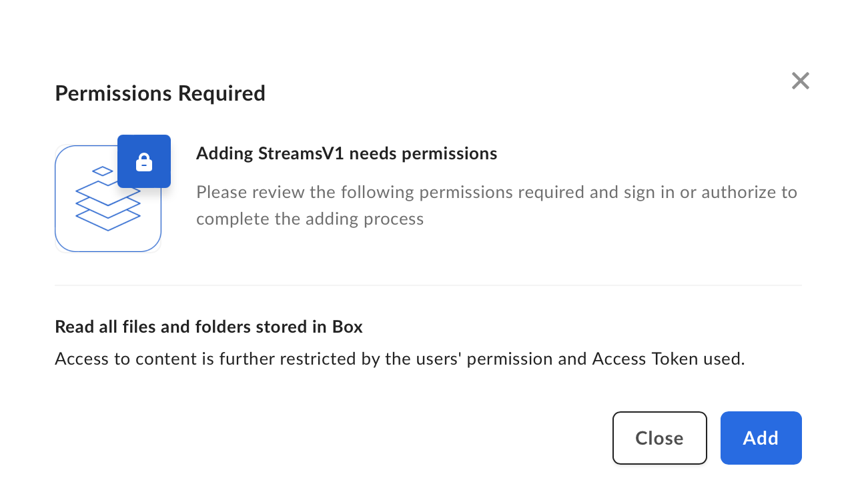
Task: Click the Close button
Action: (659, 438)
